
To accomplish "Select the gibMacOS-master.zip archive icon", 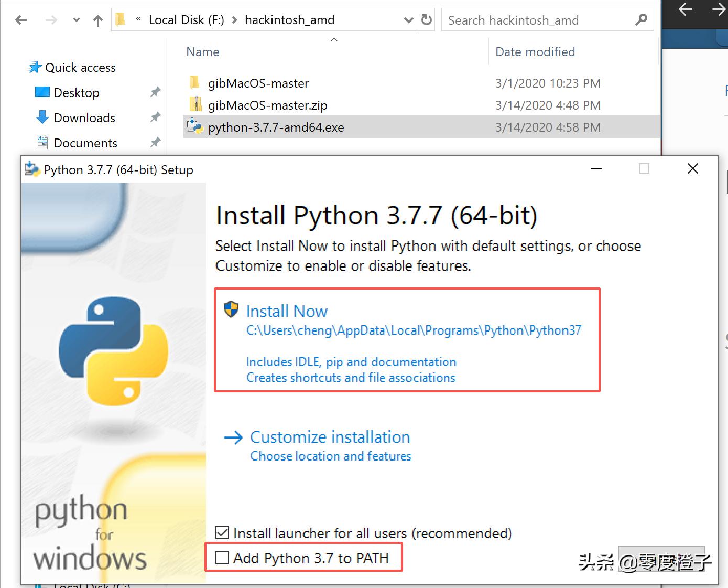I will (195, 105).
